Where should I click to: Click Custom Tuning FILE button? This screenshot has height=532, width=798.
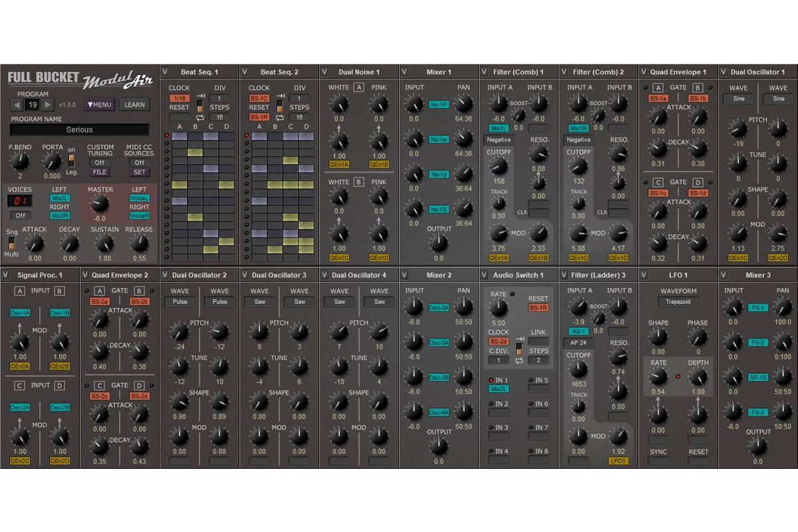click(100, 172)
